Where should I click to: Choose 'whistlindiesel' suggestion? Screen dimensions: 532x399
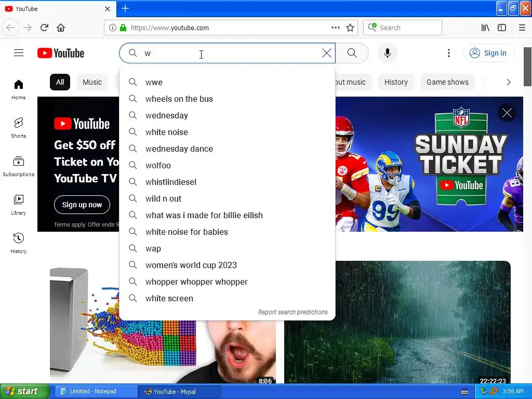pos(228,182)
